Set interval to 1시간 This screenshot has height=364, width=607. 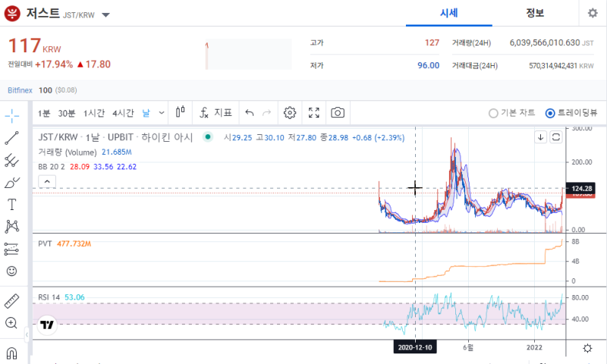(94, 113)
